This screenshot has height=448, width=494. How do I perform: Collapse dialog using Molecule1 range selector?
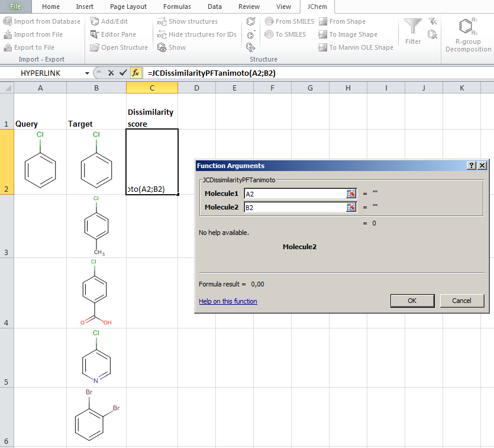(351, 194)
